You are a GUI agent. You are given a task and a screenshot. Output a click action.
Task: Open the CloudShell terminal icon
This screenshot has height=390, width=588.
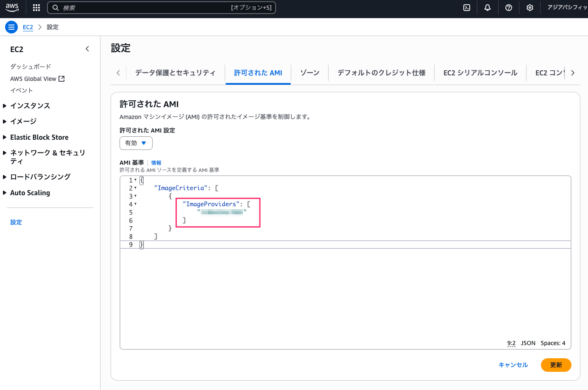467,8
